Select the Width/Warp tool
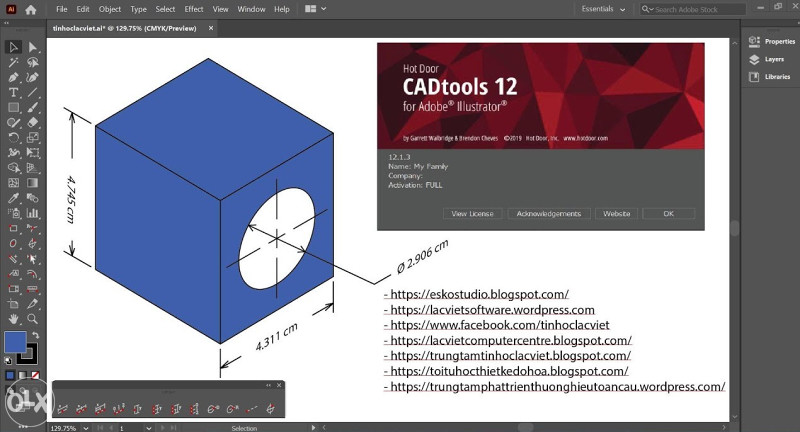The width and height of the screenshot is (800, 432). 13,153
